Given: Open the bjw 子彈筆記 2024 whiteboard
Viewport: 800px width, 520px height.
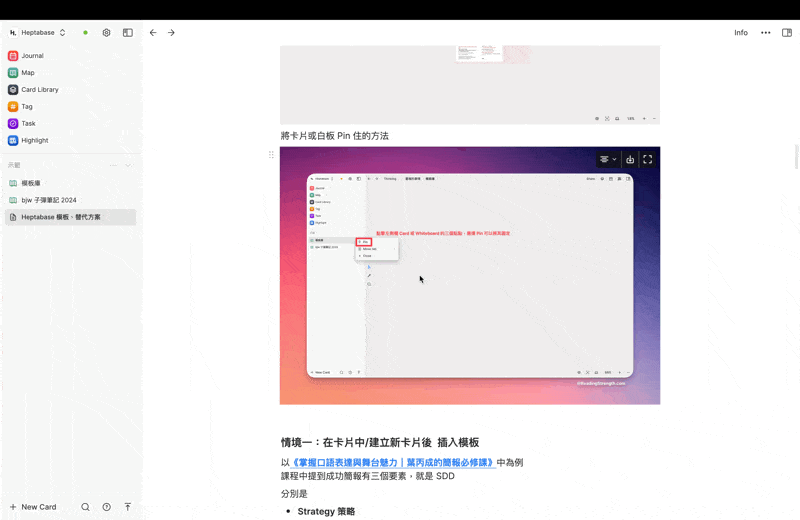Looking at the screenshot, I should 70,200.
